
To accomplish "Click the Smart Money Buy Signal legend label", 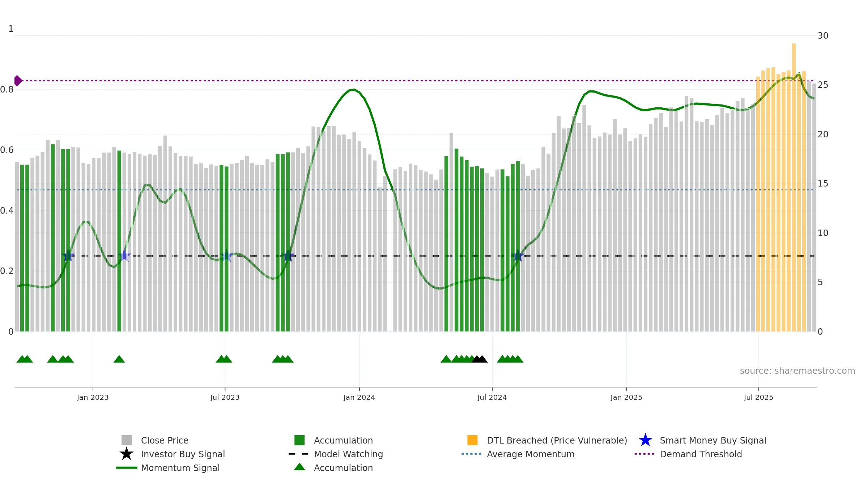I will (713, 440).
